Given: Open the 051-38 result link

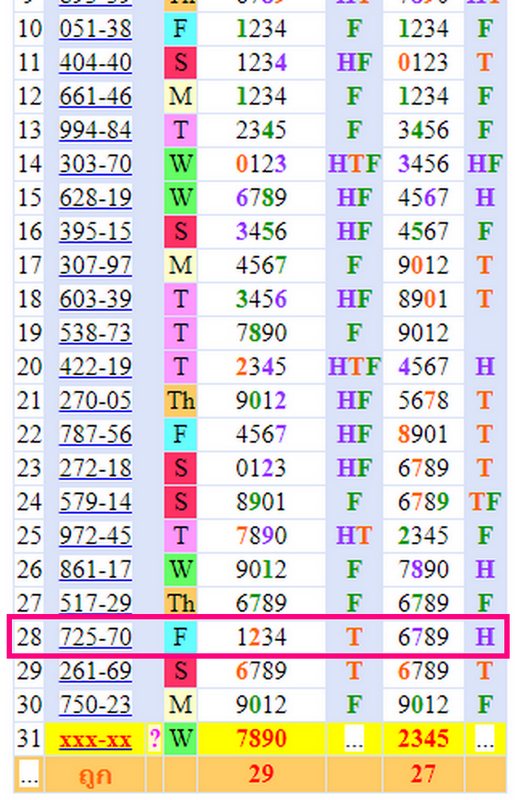Looking at the screenshot, I should coord(95,29).
